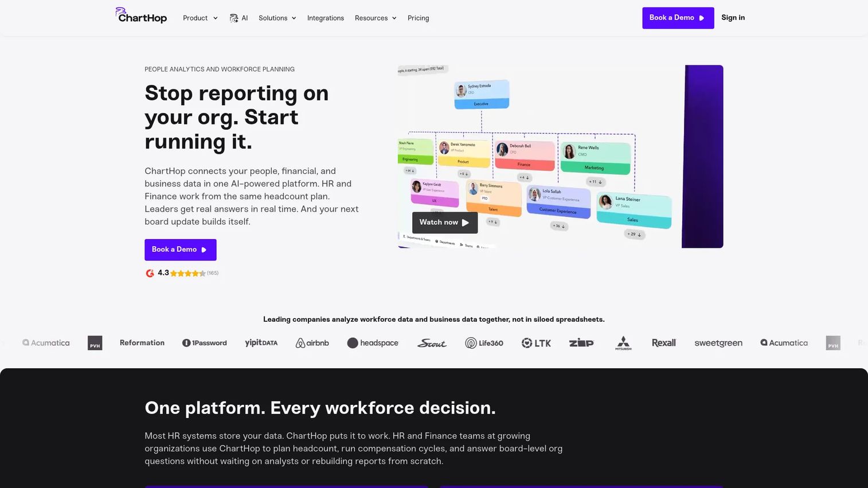The image size is (868, 488).
Task: Click the zip logo
Action: 581,343
